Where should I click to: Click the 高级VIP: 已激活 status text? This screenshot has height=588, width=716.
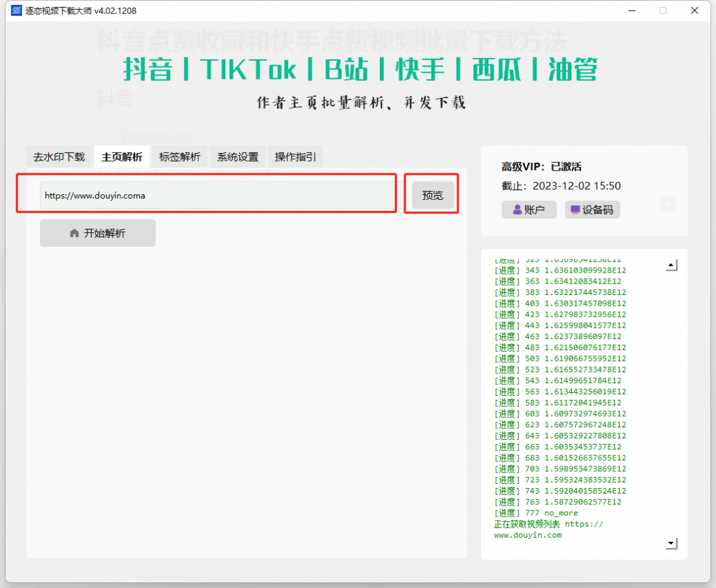pyautogui.click(x=542, y=166)
